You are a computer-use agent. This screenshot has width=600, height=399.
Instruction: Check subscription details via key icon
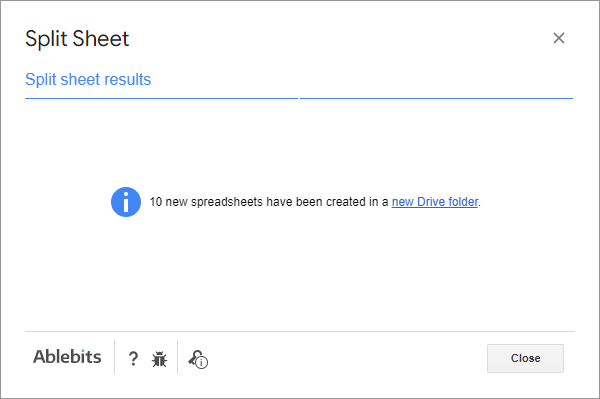click(x=198, y=359)
